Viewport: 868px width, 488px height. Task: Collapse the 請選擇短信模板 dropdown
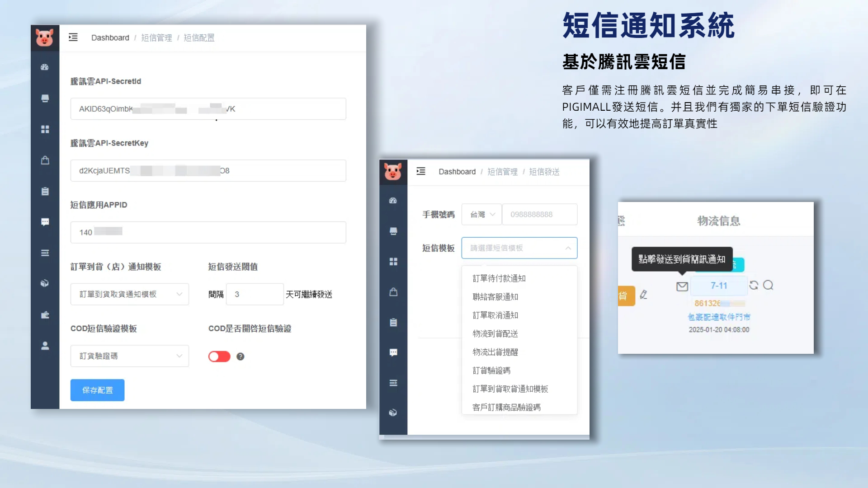tap(519, 248)
